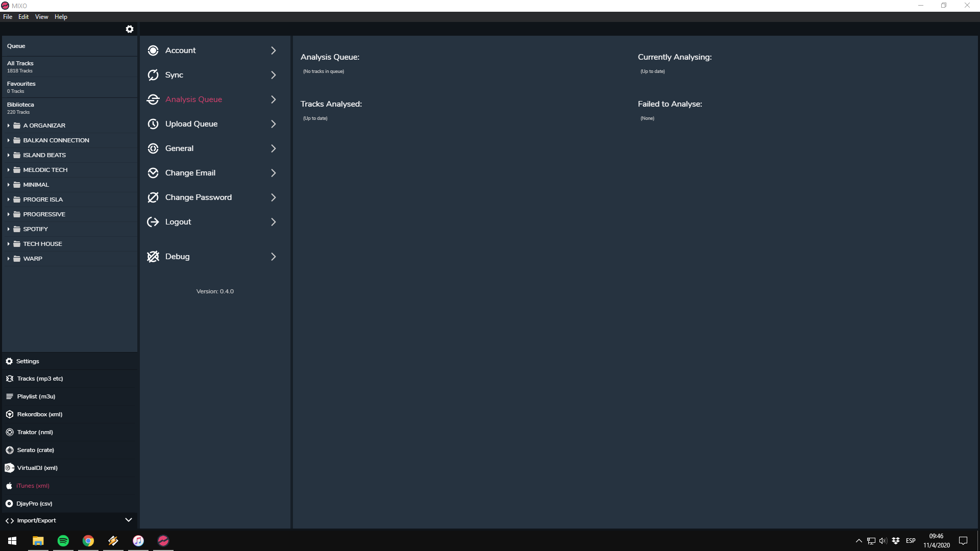Choose Tracks (mp3 etc) import option
The height and width of the screenshot is (551, 980).
point(69,379)
